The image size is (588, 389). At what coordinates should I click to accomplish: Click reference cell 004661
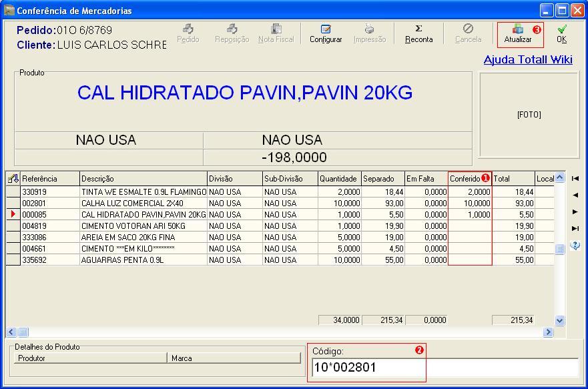pyautogui.click(x=50, y=248)
